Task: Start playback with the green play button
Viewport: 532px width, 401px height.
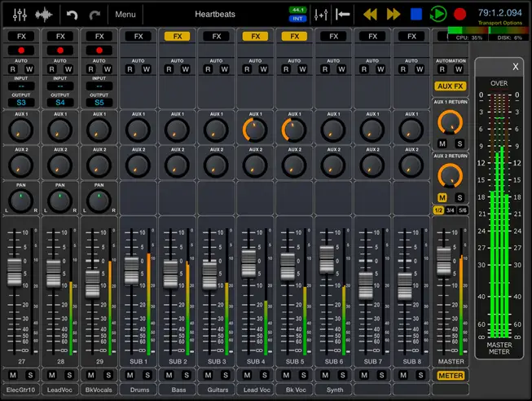Action: (x=438, y=14)
